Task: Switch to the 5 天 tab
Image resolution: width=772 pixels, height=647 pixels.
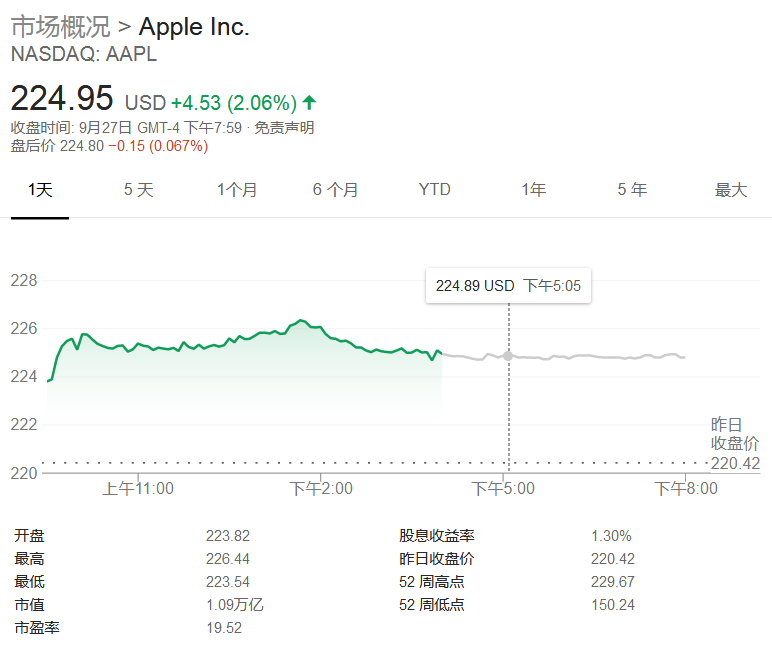Action: tap(138, 190)
